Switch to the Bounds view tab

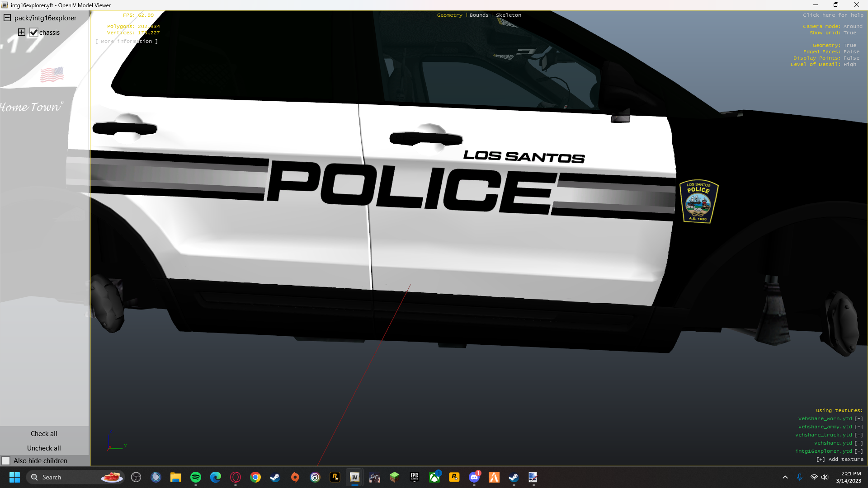479,15
